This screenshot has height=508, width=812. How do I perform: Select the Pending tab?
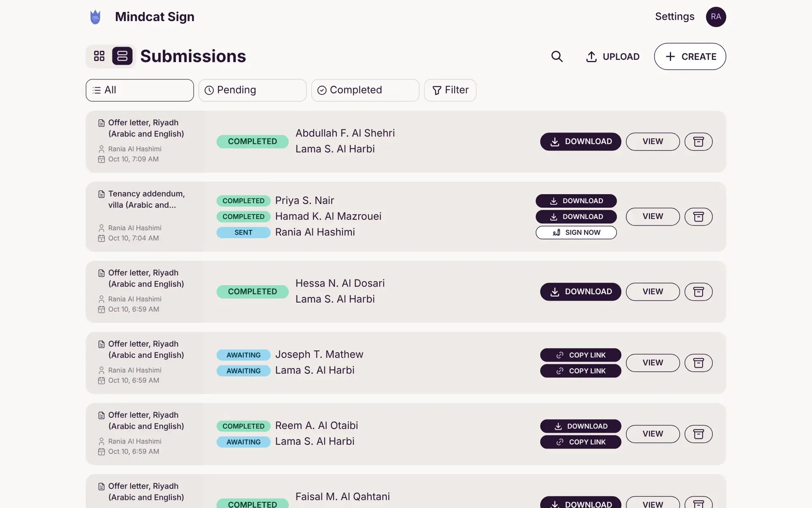252,90
